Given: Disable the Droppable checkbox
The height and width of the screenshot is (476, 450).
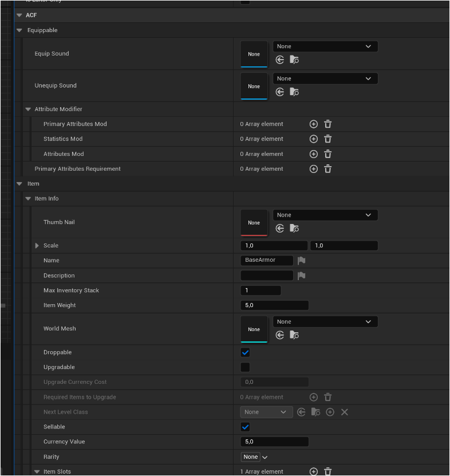Looking at the screenshot, I should point(245,352).
